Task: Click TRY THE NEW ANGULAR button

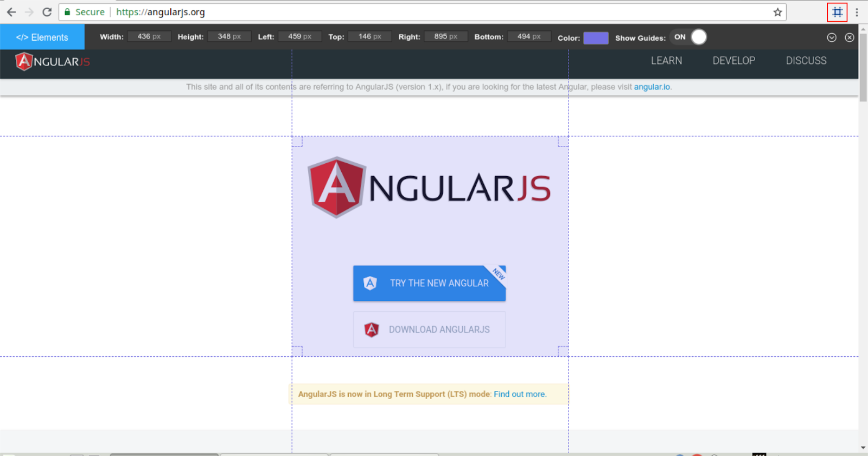Action: pyautogui.click(x=429, y=283)
